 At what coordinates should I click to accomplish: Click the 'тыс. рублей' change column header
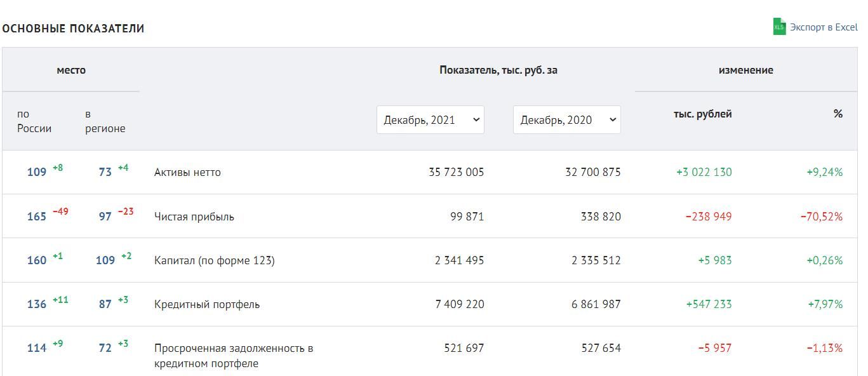click(x=703, y=114)
